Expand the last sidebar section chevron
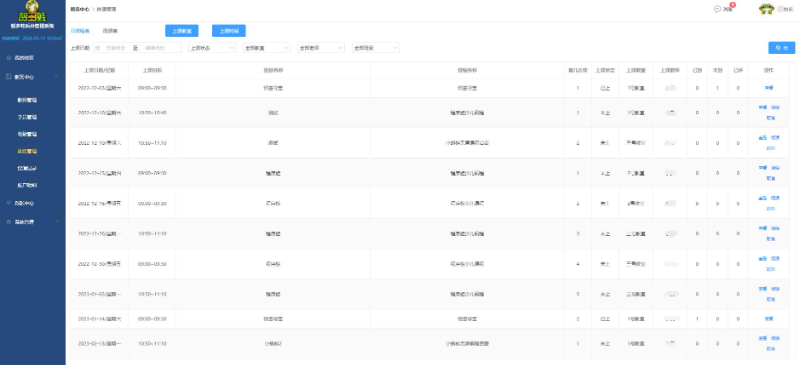Viewport: 800px width, 365px height. click(56, 222)
